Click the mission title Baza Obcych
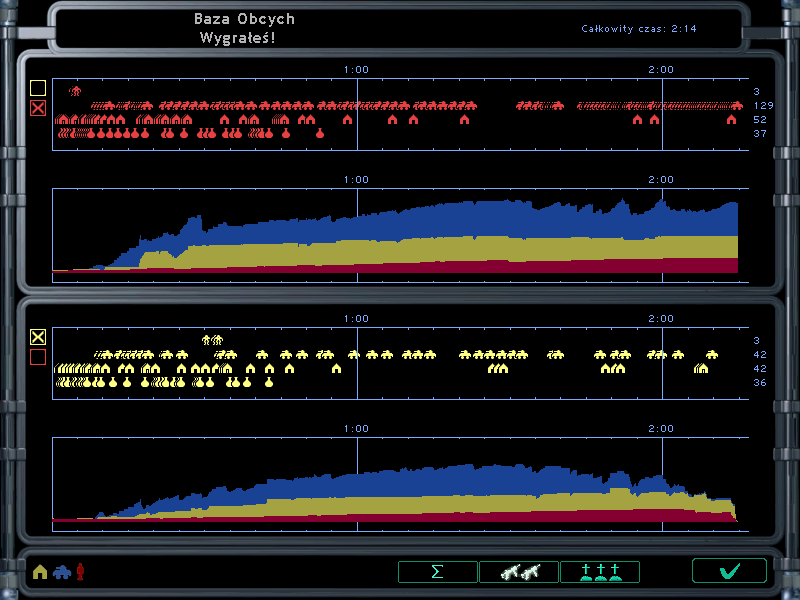 pos(244,19)
